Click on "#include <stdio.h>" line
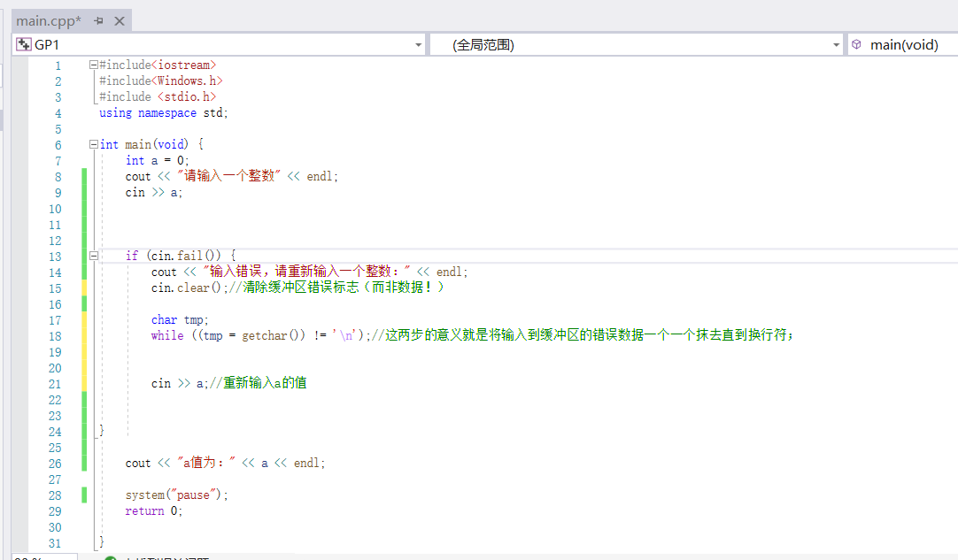The image size is (958, 560). (x=158, y=96)
